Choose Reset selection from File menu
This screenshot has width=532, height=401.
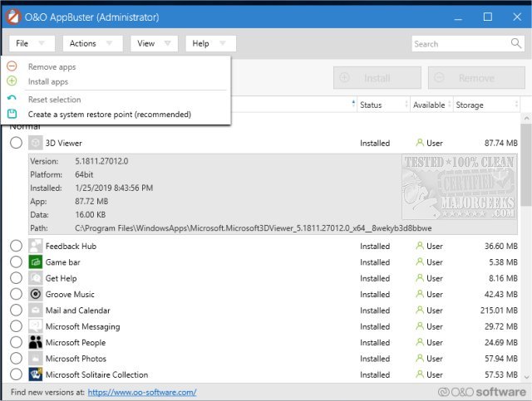(54, 100)
